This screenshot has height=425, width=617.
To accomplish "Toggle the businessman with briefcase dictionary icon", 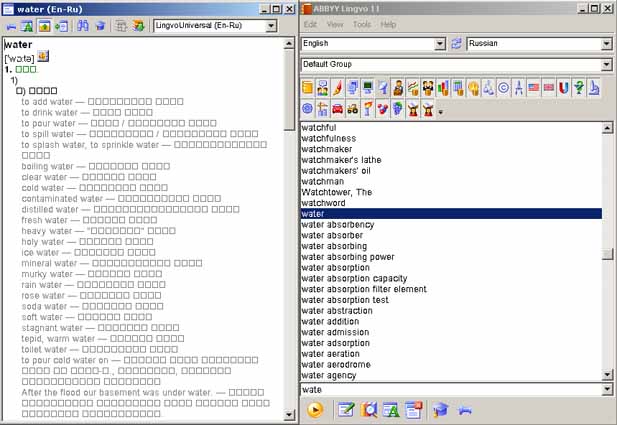I will tap(398, 88).
